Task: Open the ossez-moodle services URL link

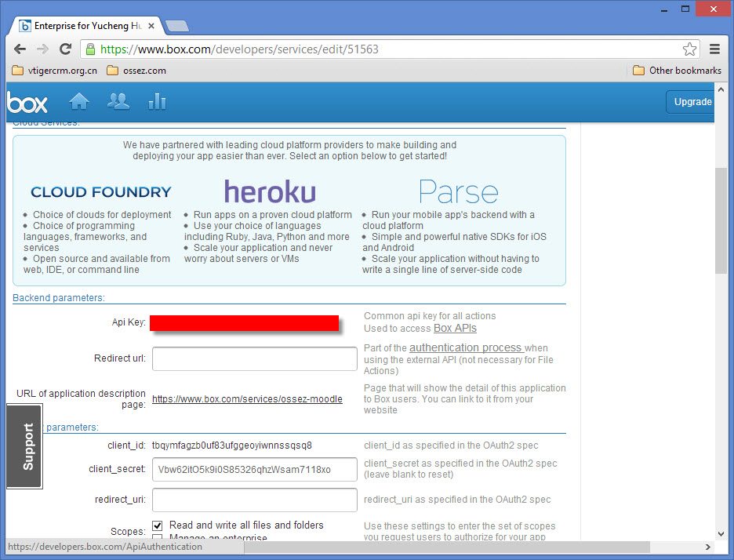Action: pyautogui.click(x=247, y=399)
